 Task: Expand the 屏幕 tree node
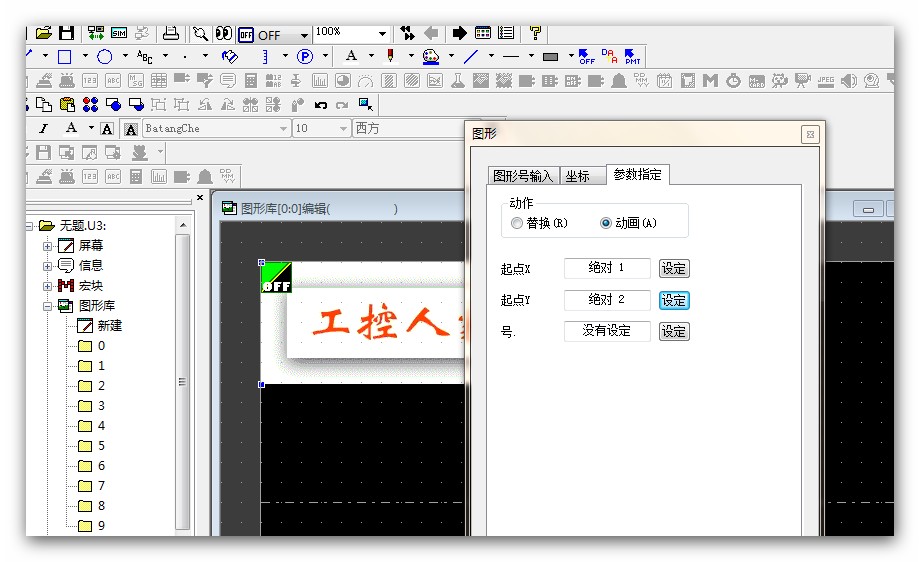point(47,245)
